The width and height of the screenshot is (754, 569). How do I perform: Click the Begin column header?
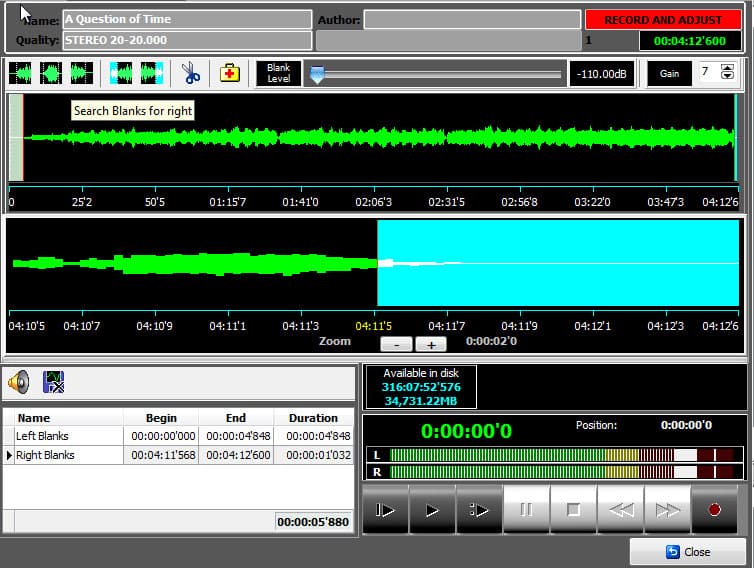point(161,417)
